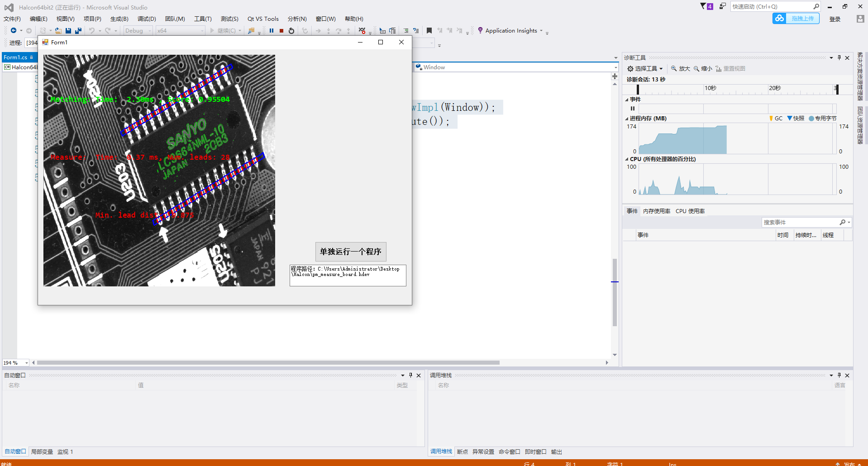Break all execution using the pause icon

(x=272, y=30)
